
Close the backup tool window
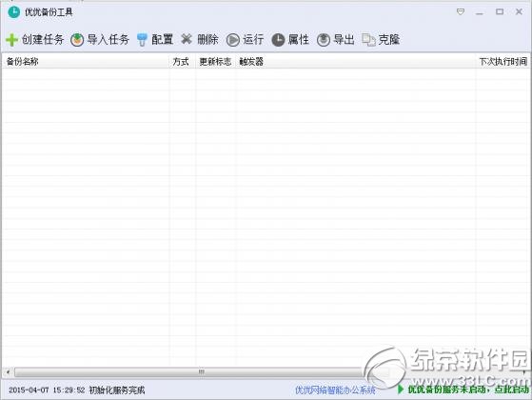[519, 11]
